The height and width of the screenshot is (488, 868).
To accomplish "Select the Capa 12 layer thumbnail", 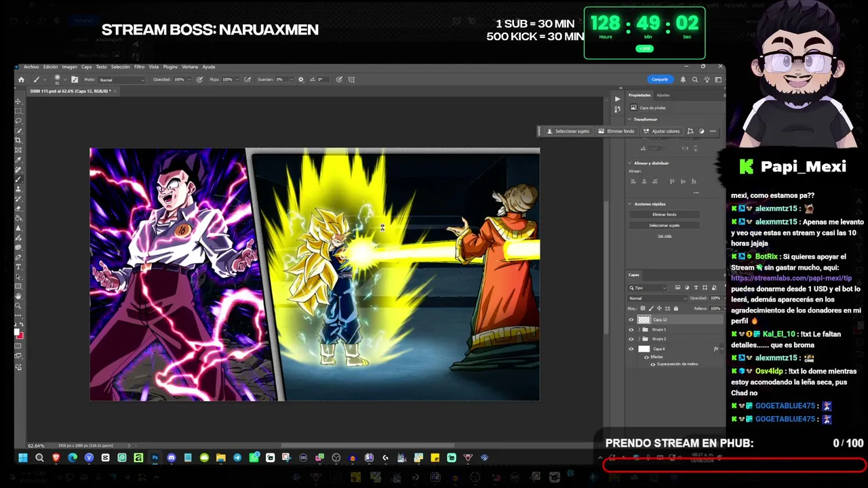I will (x=644, y=320).
